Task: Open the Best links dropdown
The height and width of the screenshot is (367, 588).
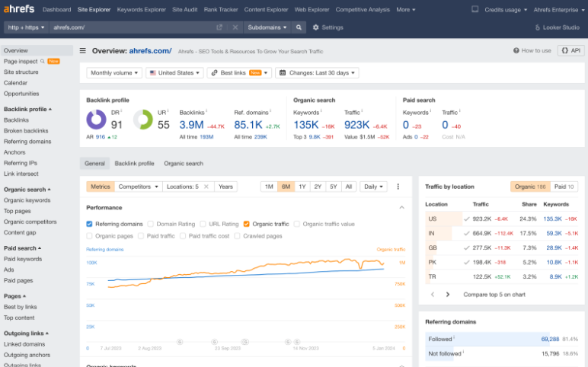Action: pos(239,73)
